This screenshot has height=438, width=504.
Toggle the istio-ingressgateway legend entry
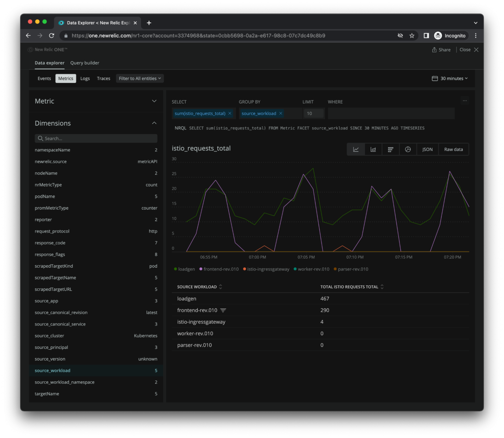tap(266, 269)
